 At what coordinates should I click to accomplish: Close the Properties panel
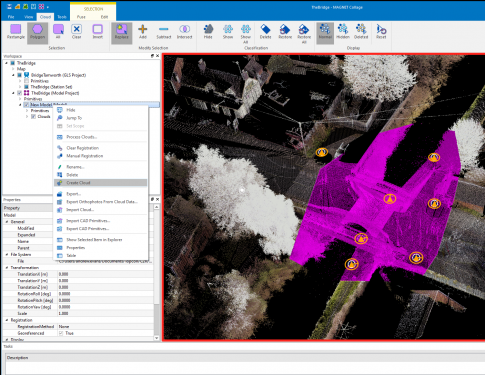click(x=157, y=199)
